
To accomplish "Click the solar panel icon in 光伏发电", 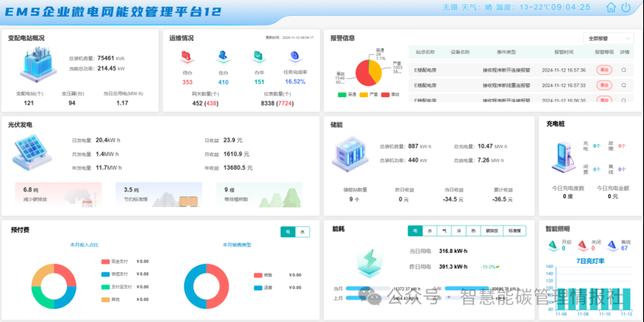I will (32, 152).
